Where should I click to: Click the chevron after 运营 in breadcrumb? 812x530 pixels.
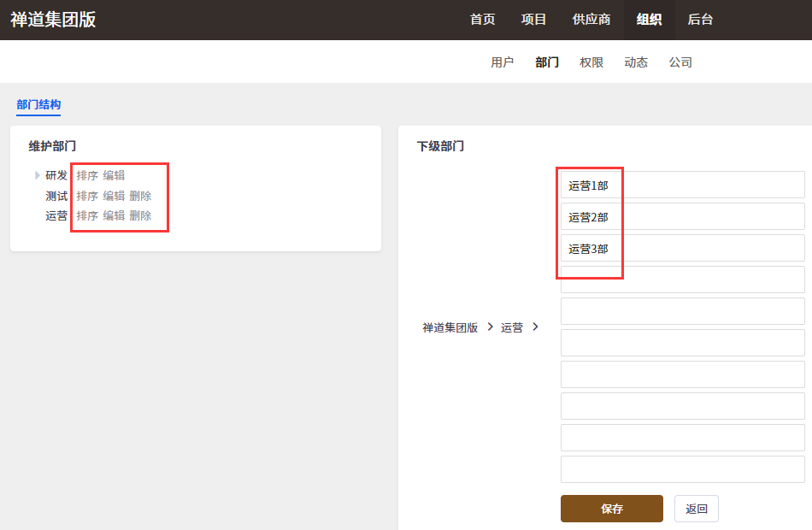point(535,327)
